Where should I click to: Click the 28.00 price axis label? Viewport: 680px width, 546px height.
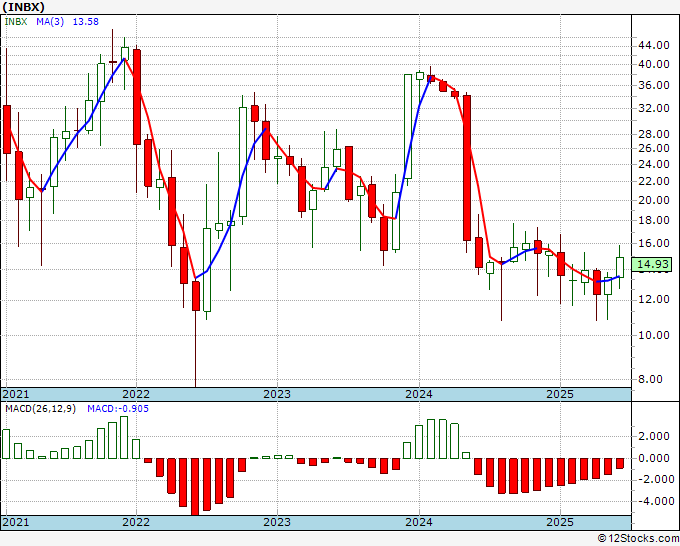653,134
